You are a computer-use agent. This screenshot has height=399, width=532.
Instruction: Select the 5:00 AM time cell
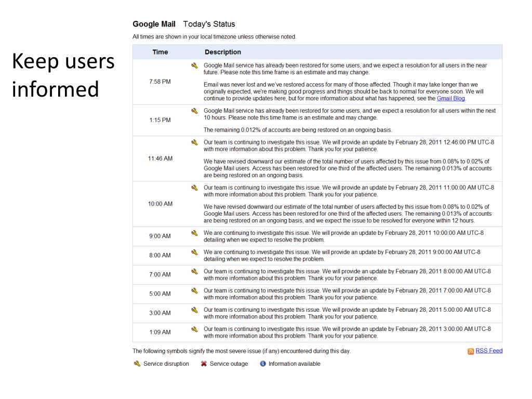(x=160, y=294)
